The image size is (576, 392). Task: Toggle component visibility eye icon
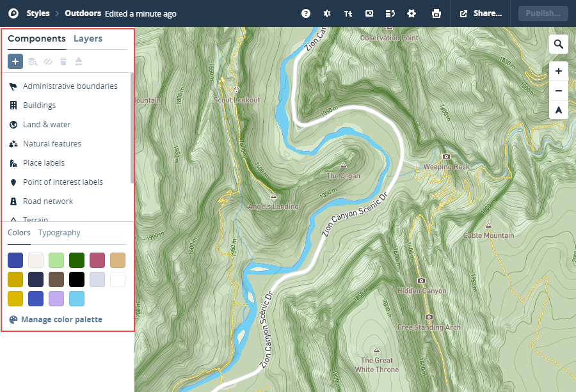pyautogui.click(x=48, y=61)
